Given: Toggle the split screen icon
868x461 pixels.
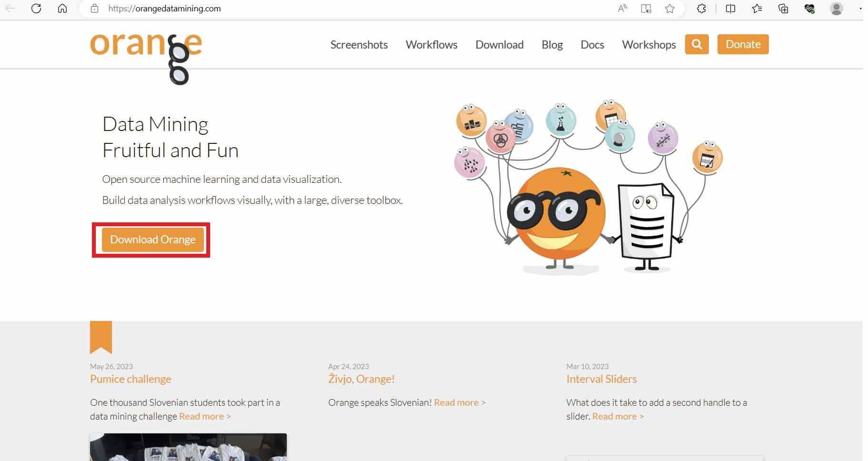Looking at the screenshot, I should coord(730,9).
